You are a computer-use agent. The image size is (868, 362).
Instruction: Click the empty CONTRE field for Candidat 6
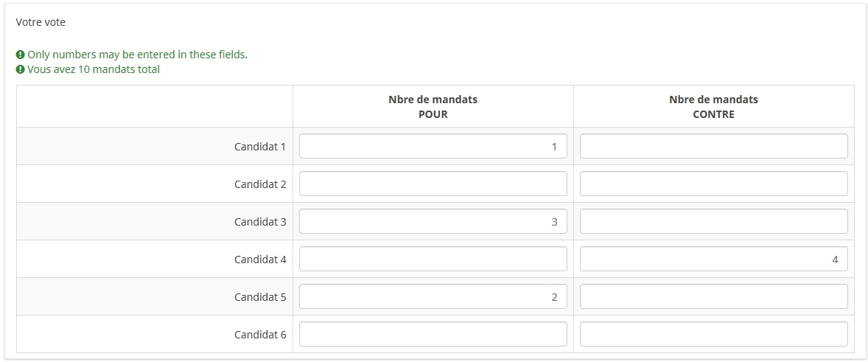[713, 334]
